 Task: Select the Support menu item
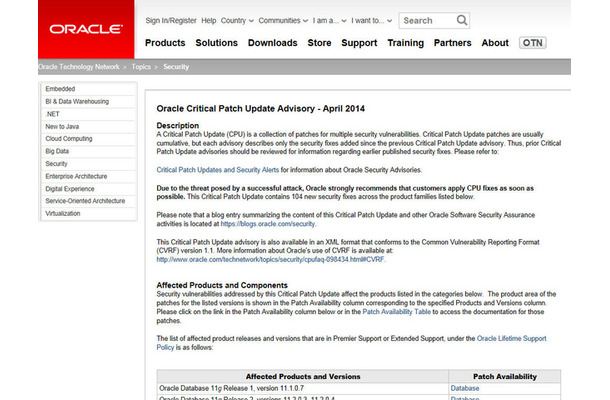tap(358, 43)
